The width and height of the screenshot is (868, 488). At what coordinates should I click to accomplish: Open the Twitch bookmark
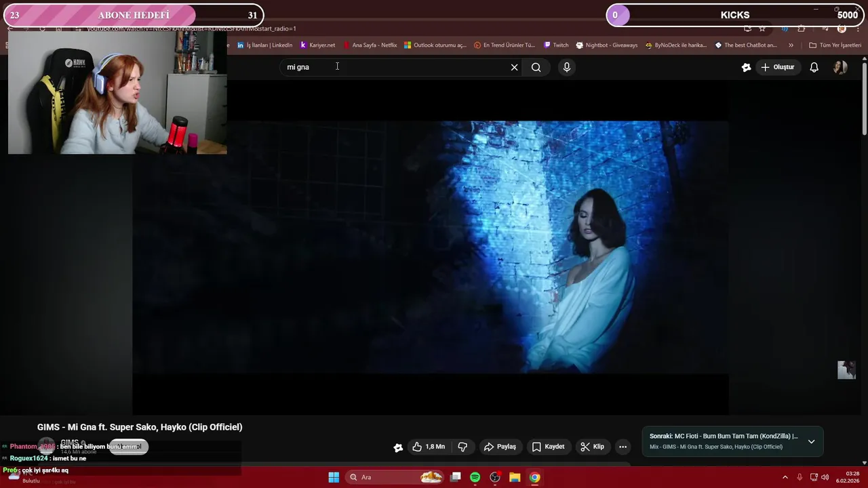pos(556,45)
